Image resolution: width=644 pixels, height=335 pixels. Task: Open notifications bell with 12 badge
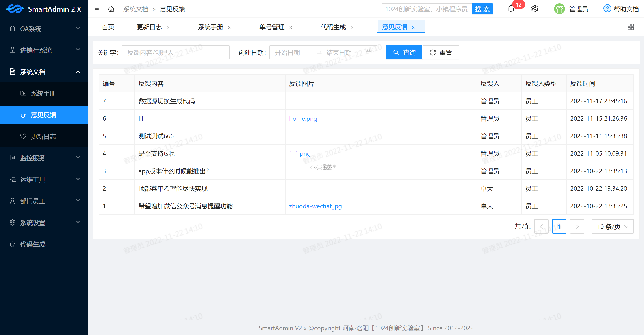click(511, 9)
